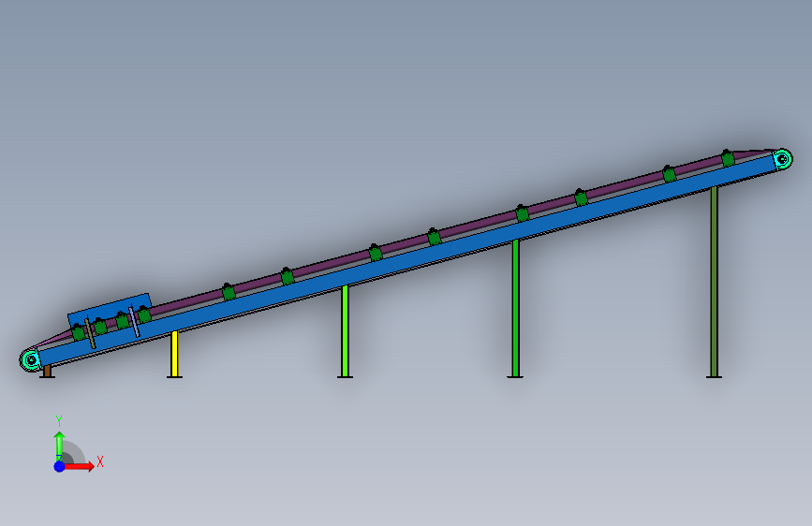The height and width of the screenshot is (526, 812).
Task: Select the yellow support leg
Action: tap(174, 354)
